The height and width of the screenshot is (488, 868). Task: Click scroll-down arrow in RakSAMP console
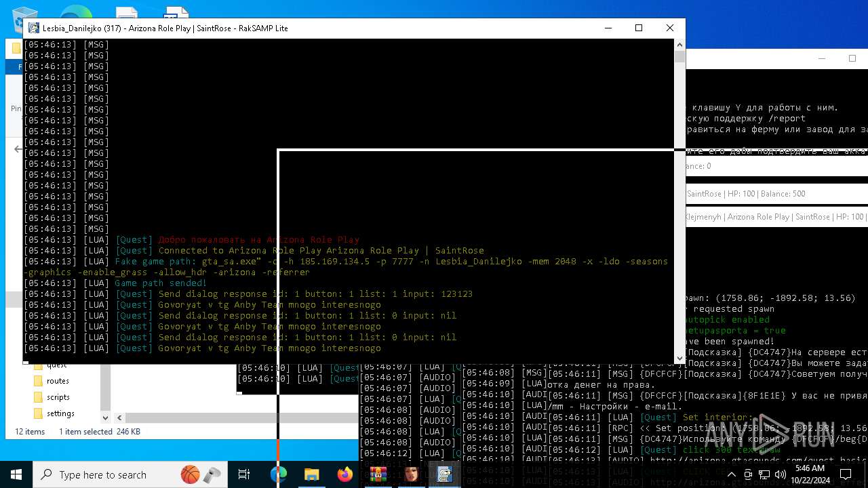pos(679,359)
